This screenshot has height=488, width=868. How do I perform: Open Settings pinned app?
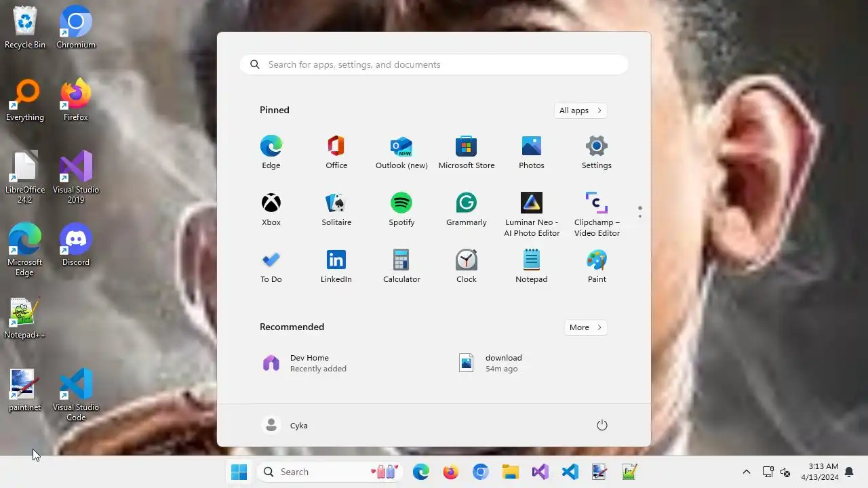pyautogui.click(x=597, y=152)
